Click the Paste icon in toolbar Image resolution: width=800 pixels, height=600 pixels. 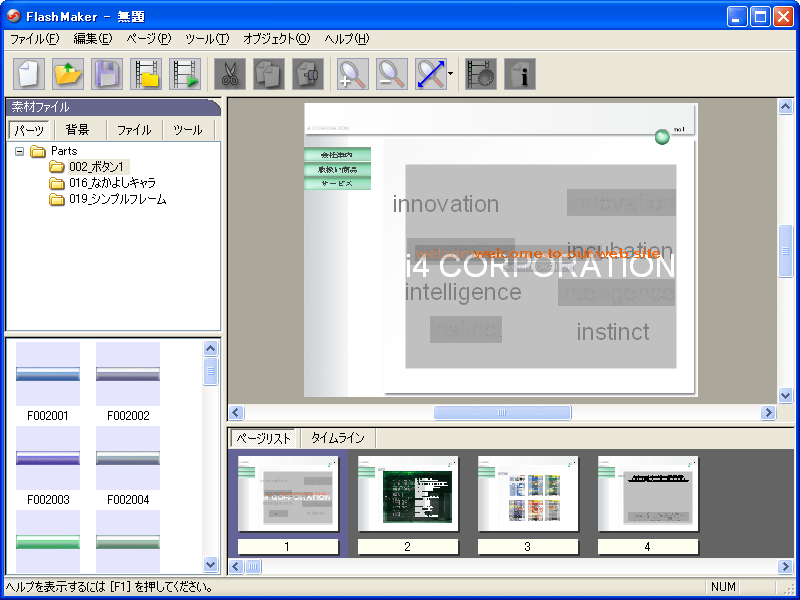click(x=308, y=74)
